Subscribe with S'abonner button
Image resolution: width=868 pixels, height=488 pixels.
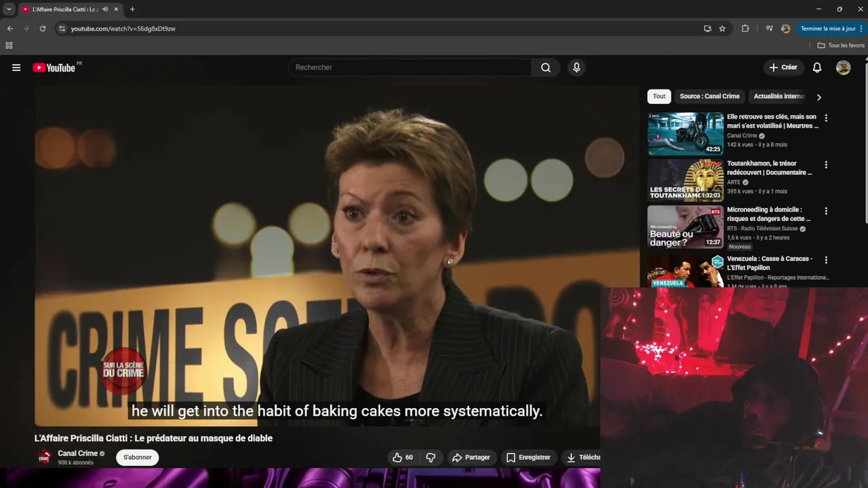[138, 457]
